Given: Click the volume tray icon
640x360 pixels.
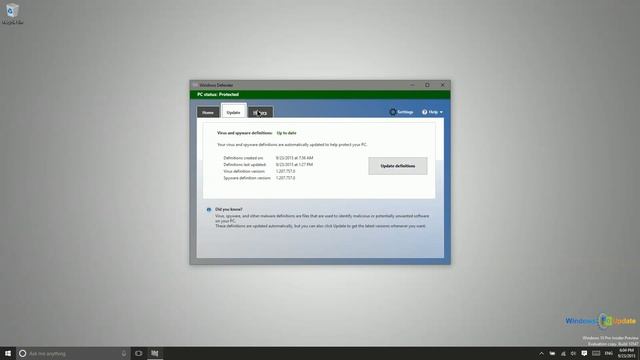Looking at the screenshot, I should click(573, 353).
